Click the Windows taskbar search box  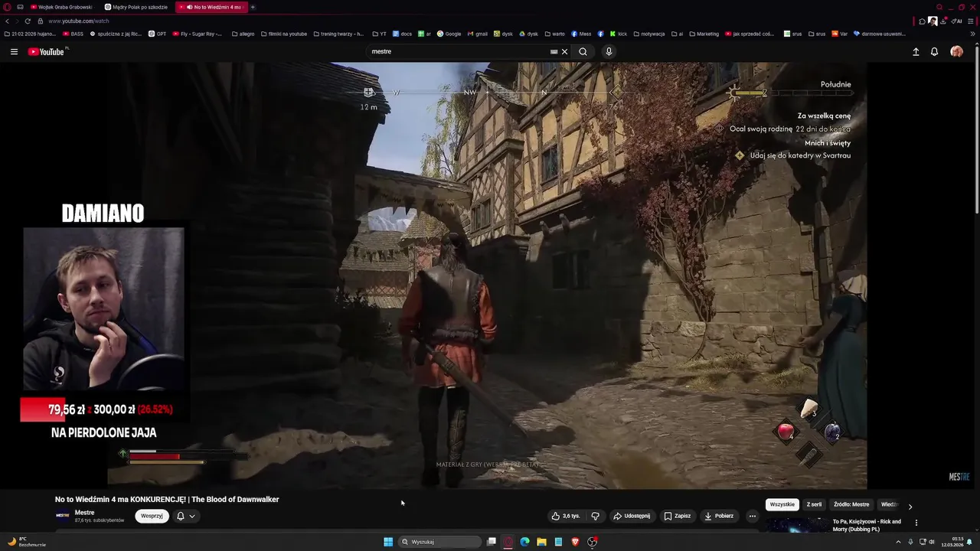click(x=439, y=542)
